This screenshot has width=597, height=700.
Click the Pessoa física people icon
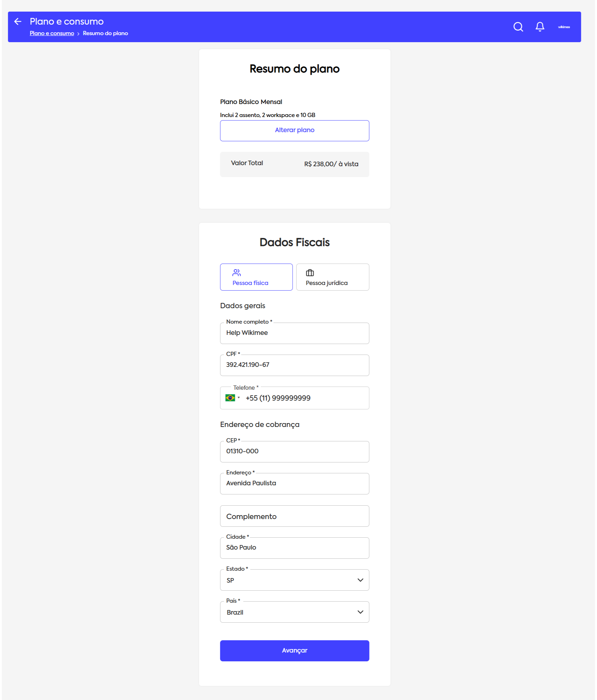pyautogui.click(x=236, y=273)
